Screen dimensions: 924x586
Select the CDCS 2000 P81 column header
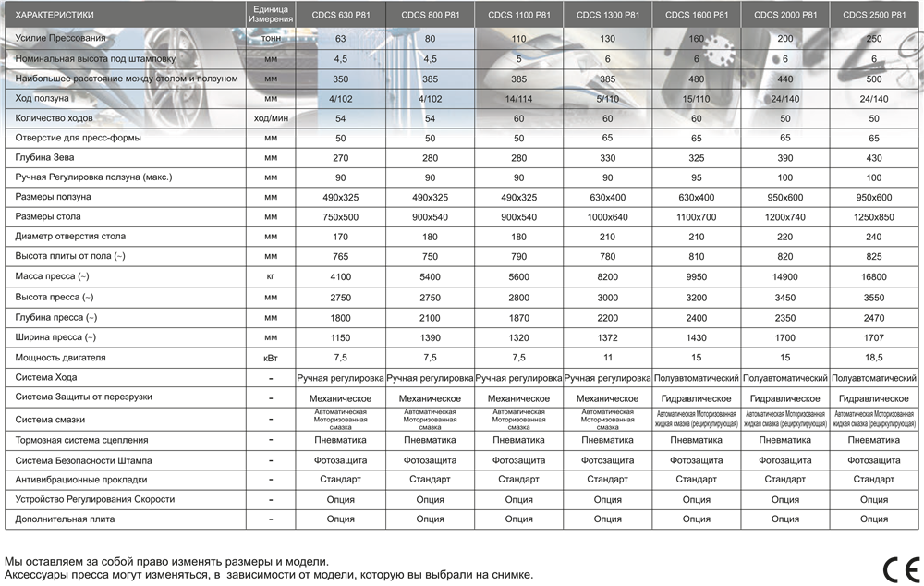pos(785,15)
